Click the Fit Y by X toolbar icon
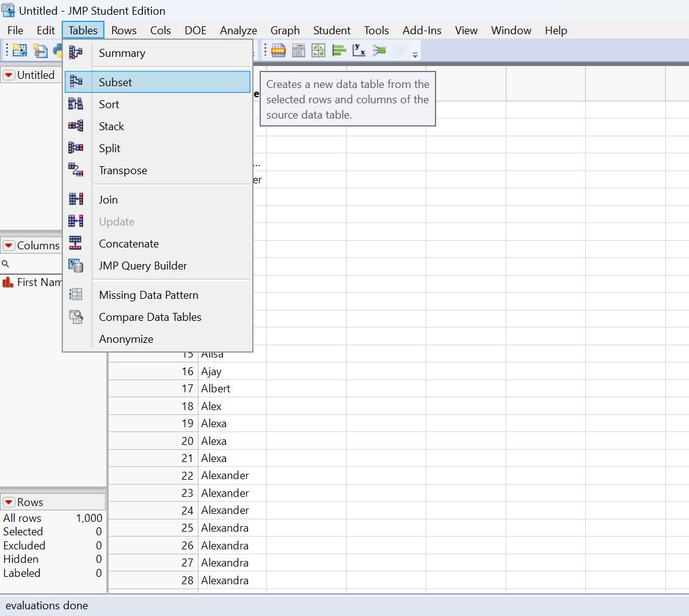The height and width of the screenshot is (616, 689). pyautogui.click(x=359, y=51)
